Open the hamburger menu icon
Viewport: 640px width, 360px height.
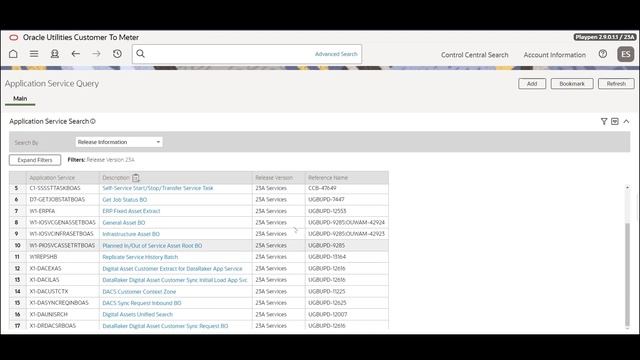[34, 54]
